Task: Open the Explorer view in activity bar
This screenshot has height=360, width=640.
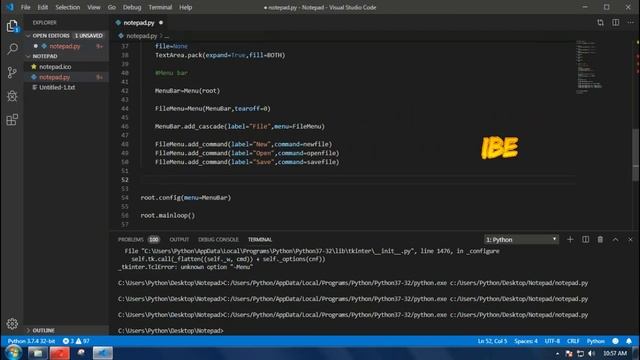Action: tap(12, 26)
